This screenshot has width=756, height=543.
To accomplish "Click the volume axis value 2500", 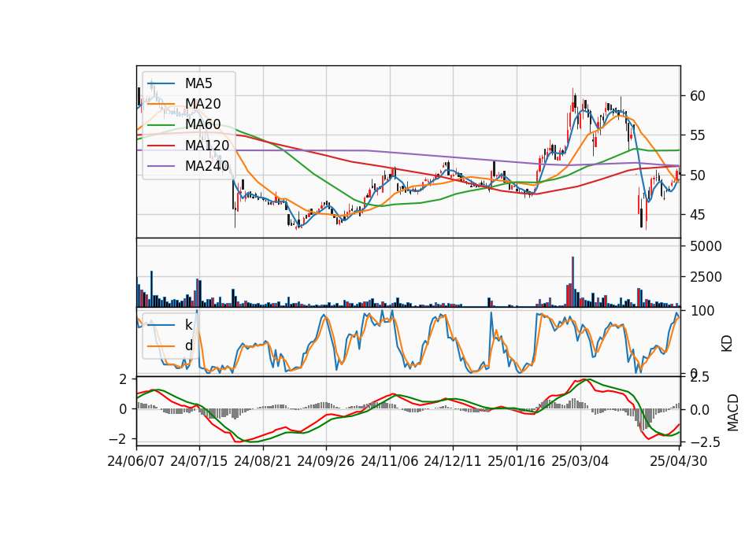I will [706, 277].
